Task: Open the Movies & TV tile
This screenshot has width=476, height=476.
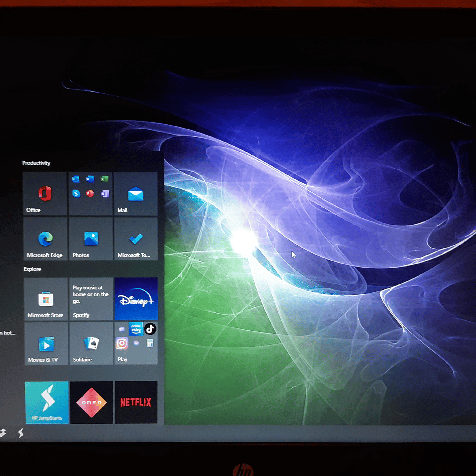Action: (46, 344)
